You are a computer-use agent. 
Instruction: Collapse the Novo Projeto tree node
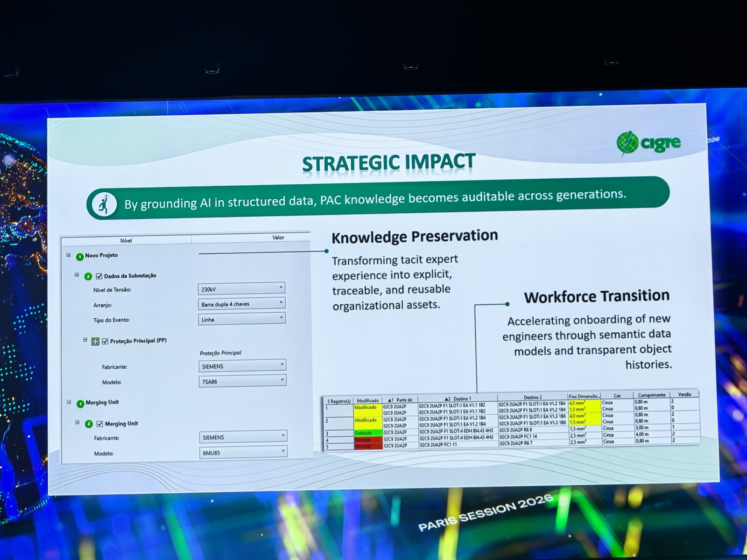tap(69, 255)
